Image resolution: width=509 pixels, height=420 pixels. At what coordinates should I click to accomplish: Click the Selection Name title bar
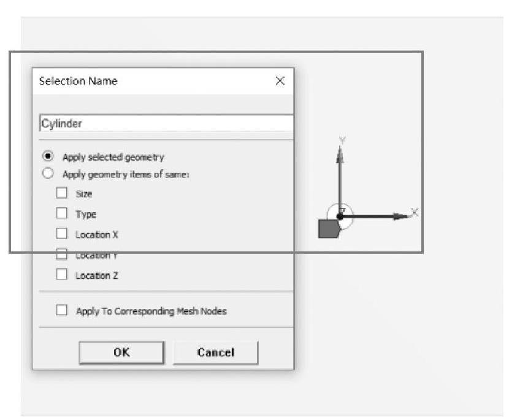(153, 81)
